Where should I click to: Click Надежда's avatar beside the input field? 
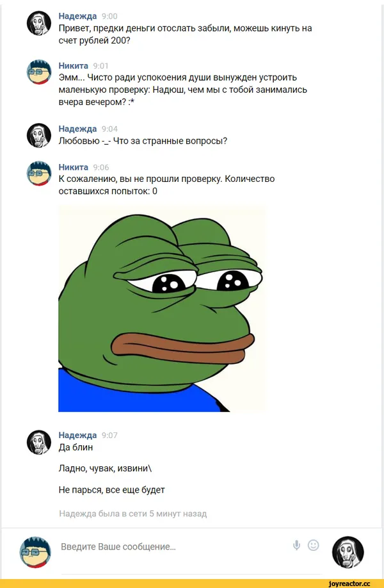pos(348,551)
